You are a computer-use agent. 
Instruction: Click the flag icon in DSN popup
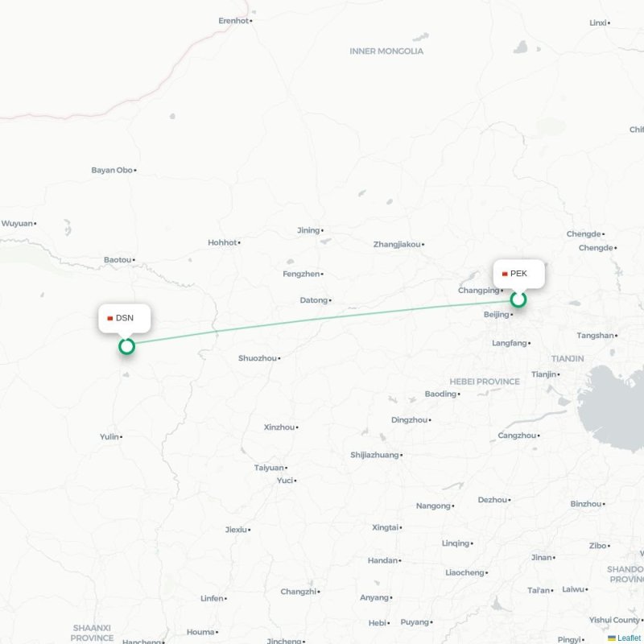(109, 318)
